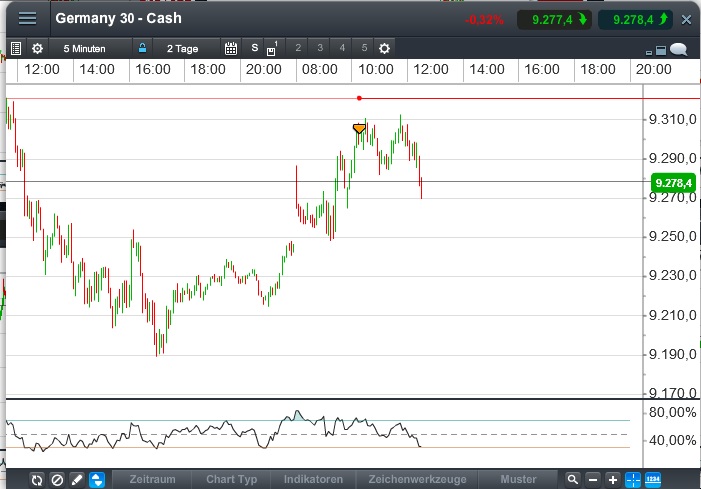
Task: Click the current price label 9.278,4
Action: click(673, 183)
